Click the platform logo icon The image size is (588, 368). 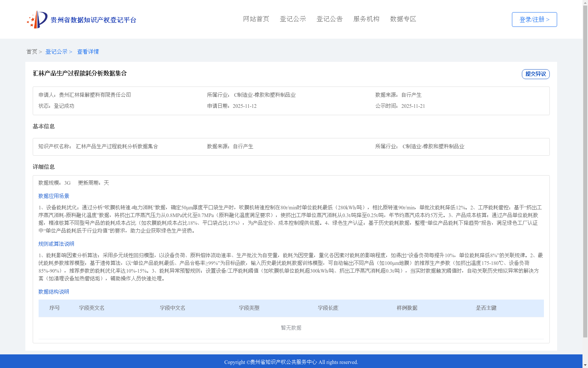tap(37, 20)
